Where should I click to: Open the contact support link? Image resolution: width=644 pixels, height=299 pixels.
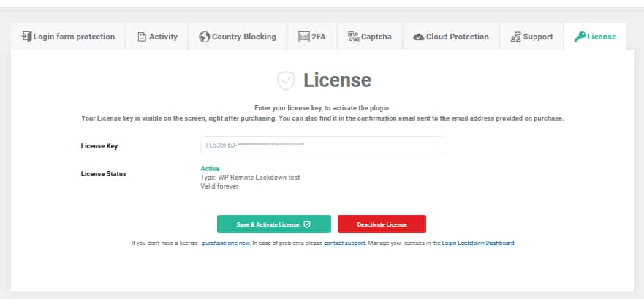[344, 243]
